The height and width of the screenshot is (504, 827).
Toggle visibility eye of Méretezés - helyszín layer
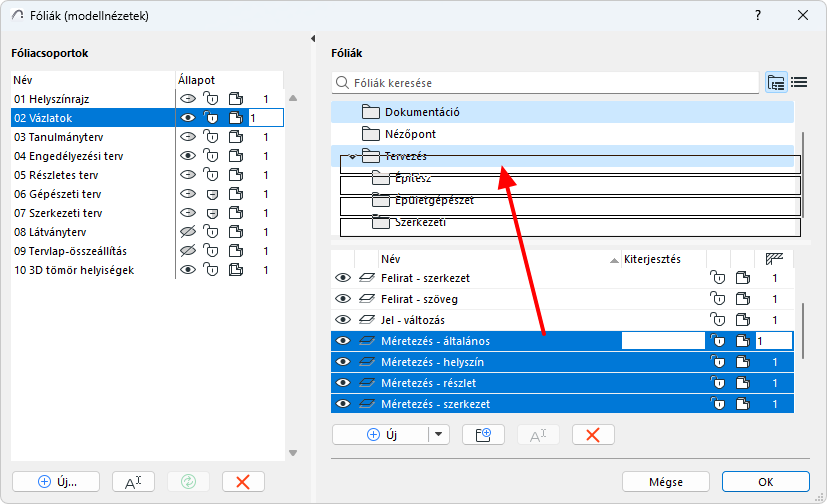click(343, 362)
